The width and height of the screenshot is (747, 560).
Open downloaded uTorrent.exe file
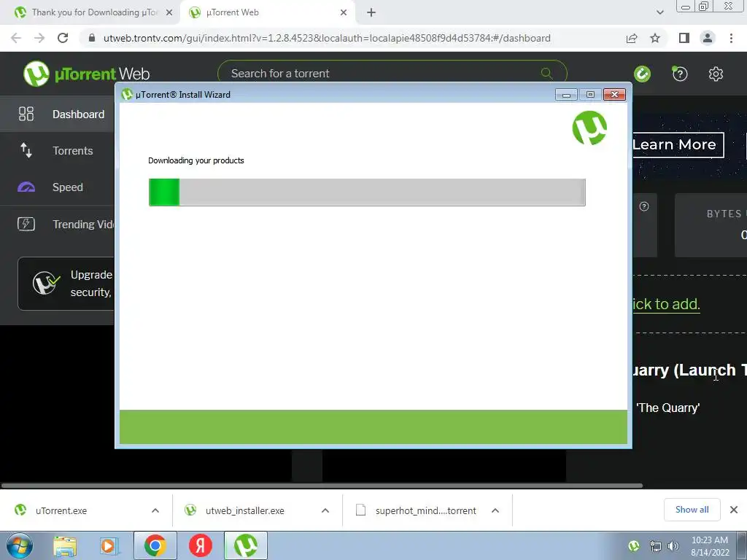click(61, 510)
